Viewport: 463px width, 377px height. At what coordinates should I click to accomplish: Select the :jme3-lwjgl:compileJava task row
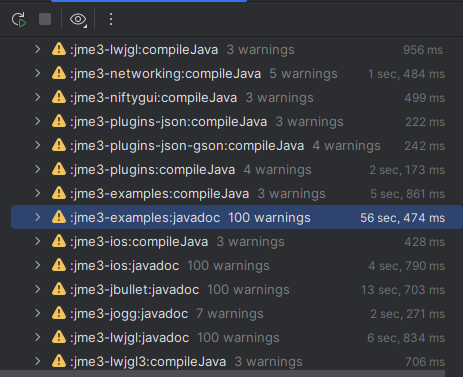(237, 50)
